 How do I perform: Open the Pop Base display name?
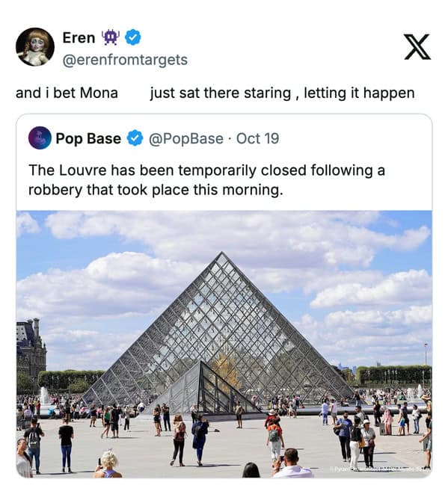[x=88, y=138]
